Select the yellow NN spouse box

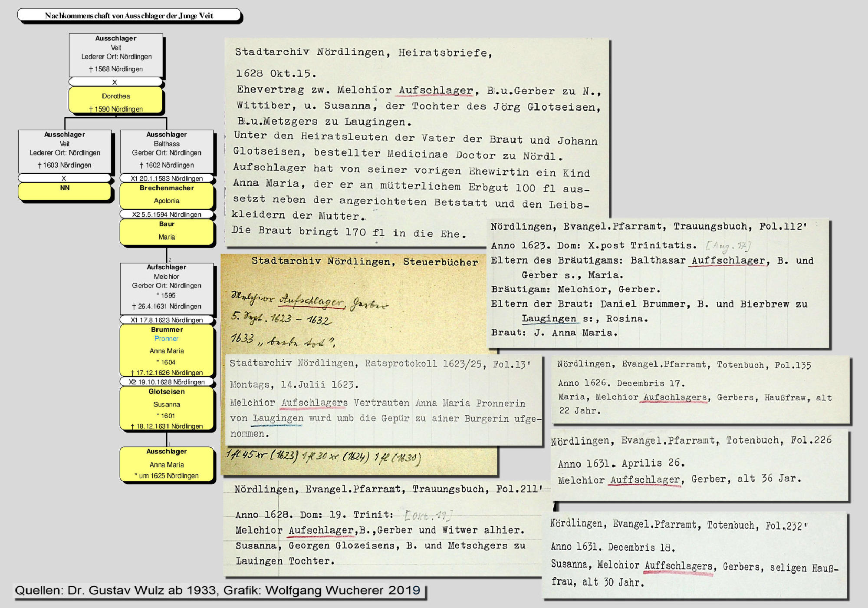point(65,191)
